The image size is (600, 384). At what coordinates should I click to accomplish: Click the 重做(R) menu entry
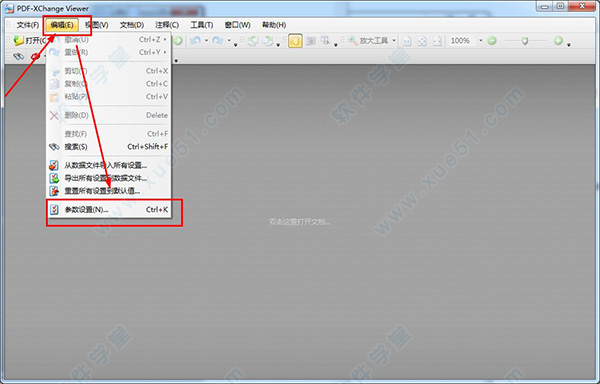108,52
